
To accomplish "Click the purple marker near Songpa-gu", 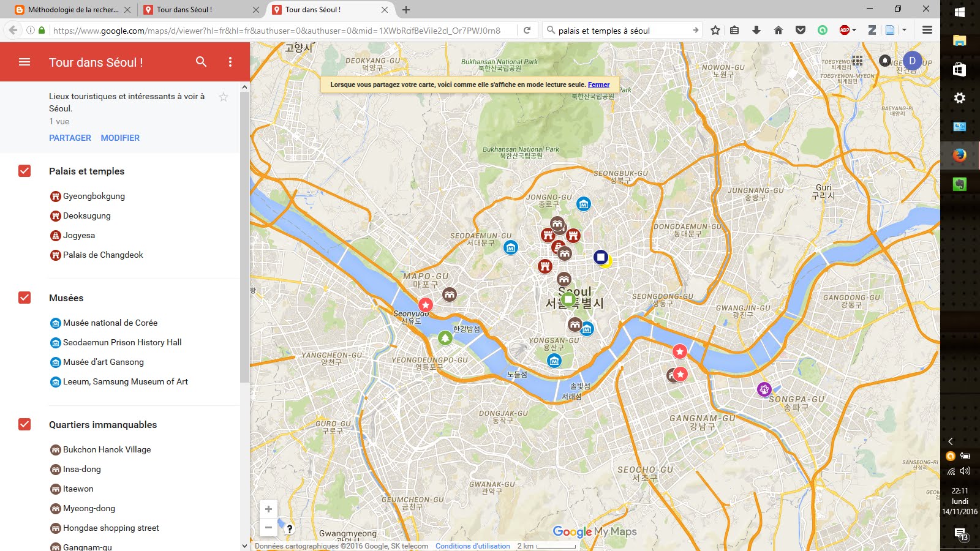I will point(764,389).
